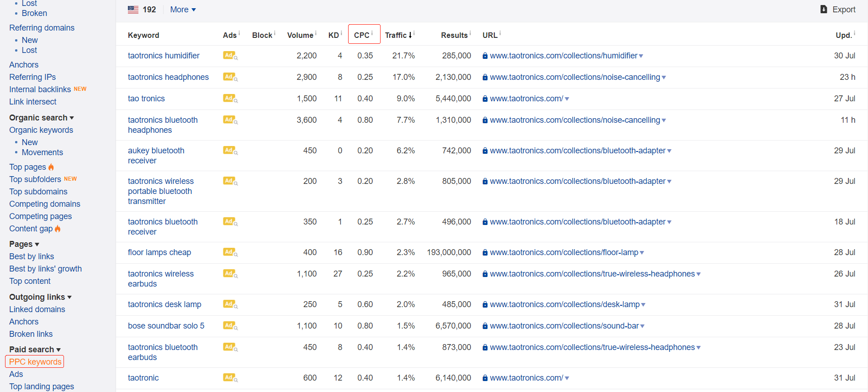The image size is (868, 392).
Task: Open ad preview for aukey bluetooth receiver
Action: pyautogui.click(x=230, y=151)
